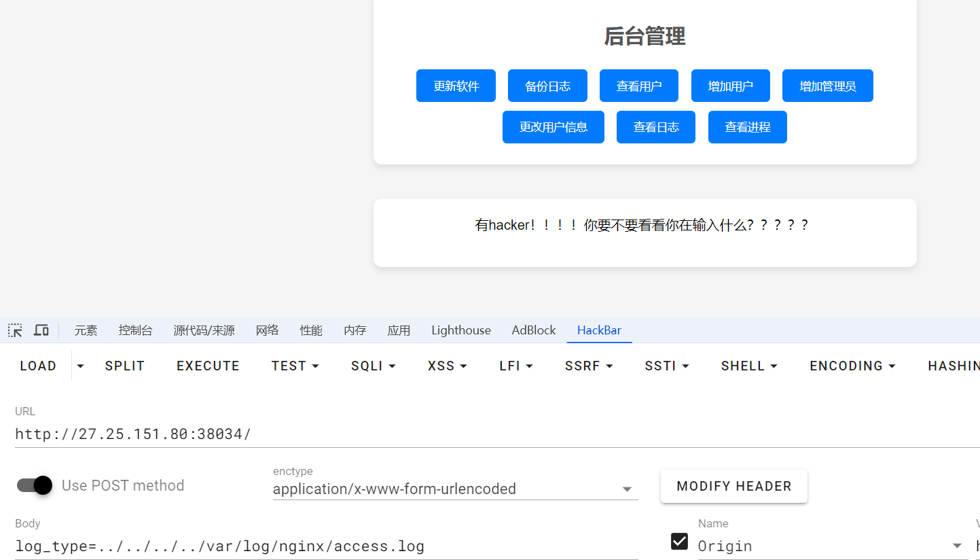
Task: Click the 备份日志 button
Action: tap(547, 86)
